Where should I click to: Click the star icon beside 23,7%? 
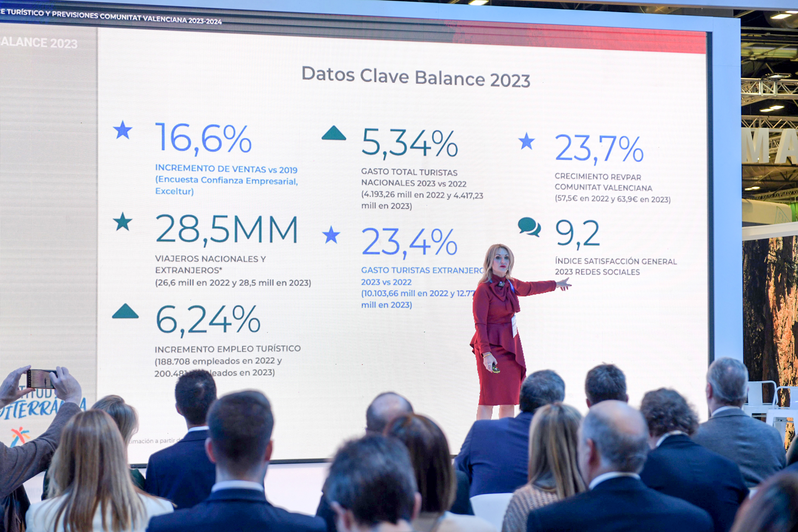pos(527,141)
